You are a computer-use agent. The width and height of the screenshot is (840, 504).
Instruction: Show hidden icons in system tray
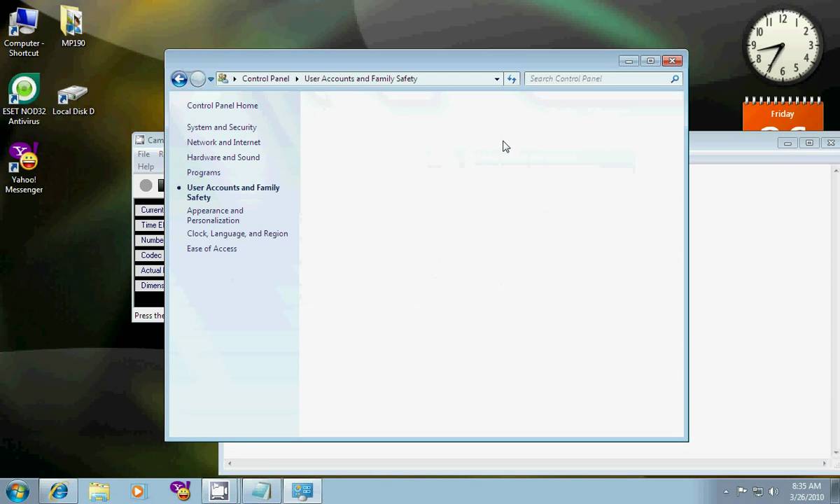(x=726, y=491)
